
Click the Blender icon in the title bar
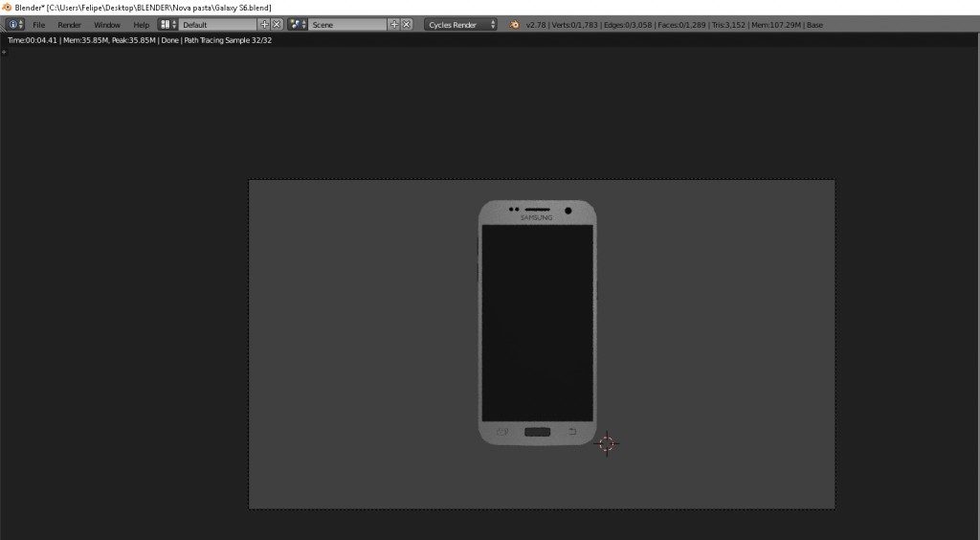(x=7, y=7)
